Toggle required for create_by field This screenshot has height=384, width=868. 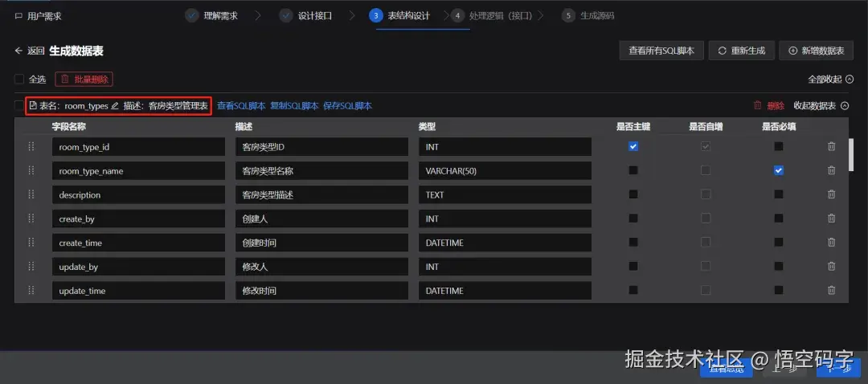coord(778,219)
